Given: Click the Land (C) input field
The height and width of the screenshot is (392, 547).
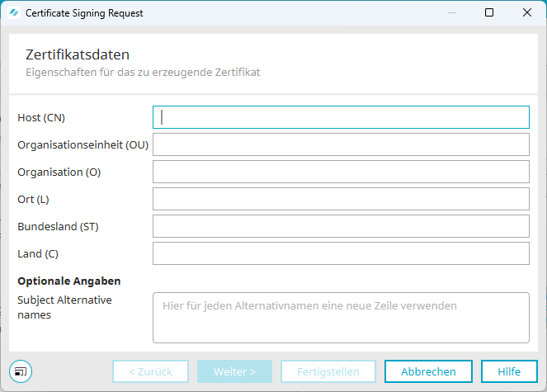Looking at the screenshot, I should click(x=341, y=253).
